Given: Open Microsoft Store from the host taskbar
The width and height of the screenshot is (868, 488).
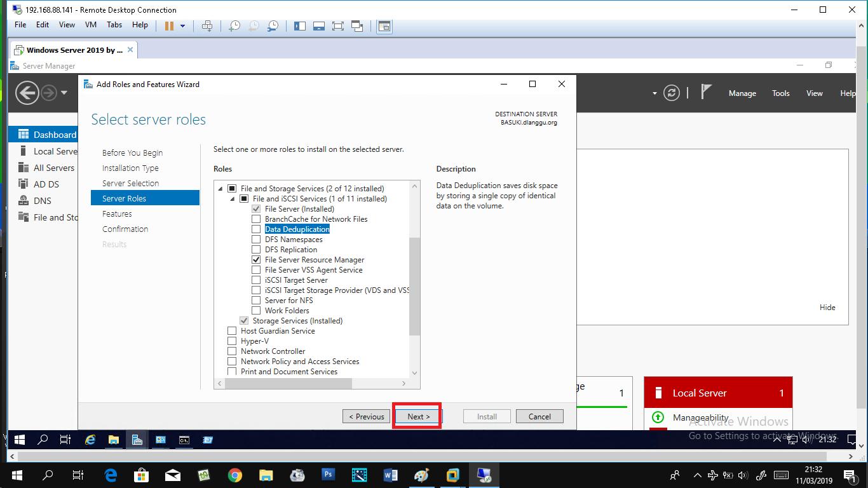Looking at the screenshot, I should click(x=142, y=475).
